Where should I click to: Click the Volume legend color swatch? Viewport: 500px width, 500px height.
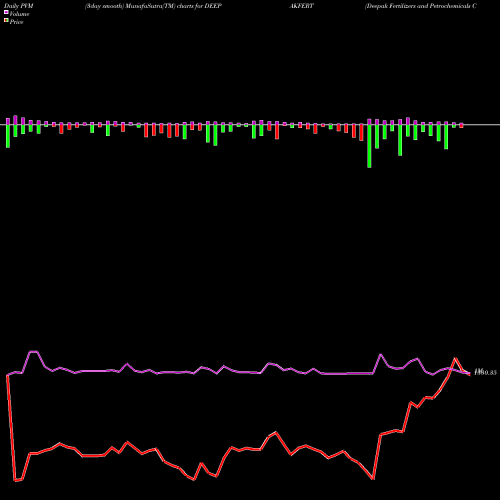[6, 12]
